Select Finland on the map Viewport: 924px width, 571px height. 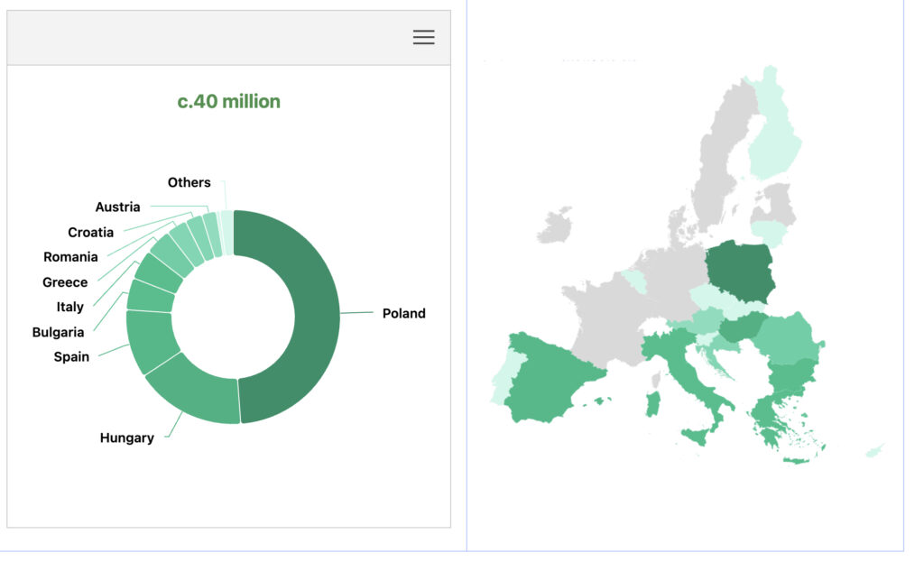[774, 144]
